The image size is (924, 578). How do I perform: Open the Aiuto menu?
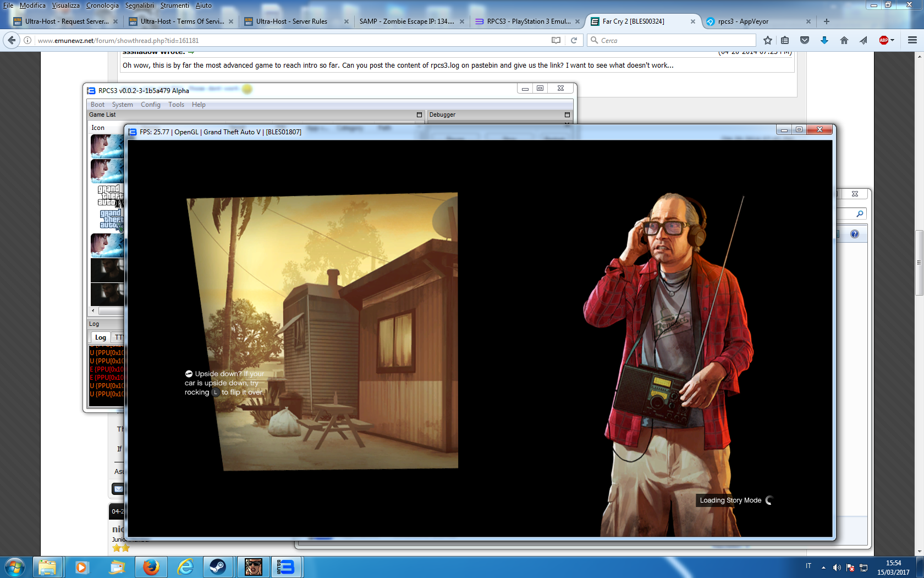(204, 6)
